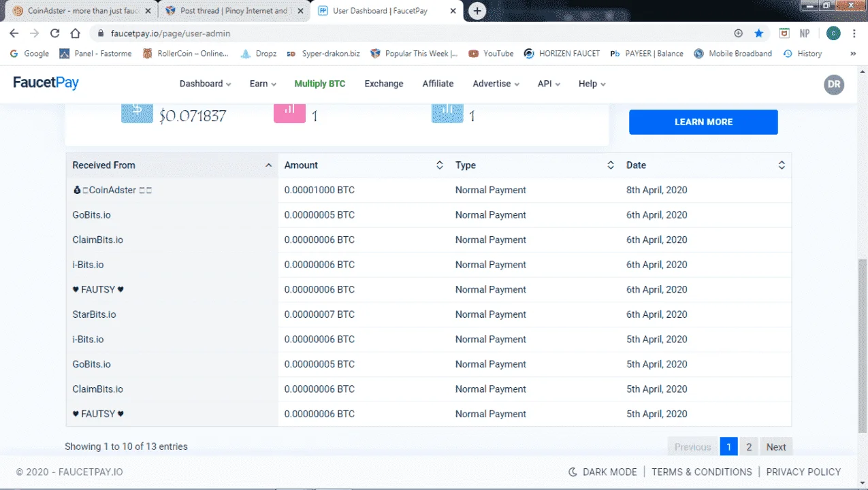Expand the Dashboard menu

[205, 84]
